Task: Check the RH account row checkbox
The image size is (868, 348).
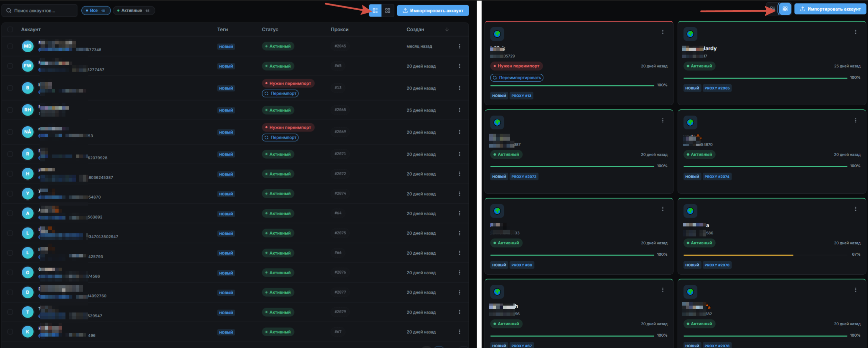Action: click(x=10, y=110)
